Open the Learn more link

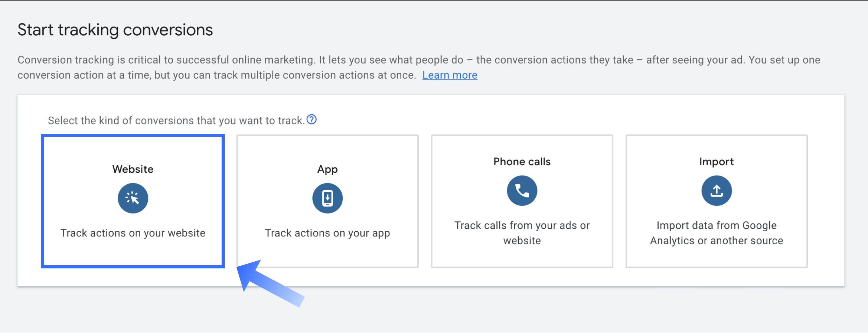450,75
